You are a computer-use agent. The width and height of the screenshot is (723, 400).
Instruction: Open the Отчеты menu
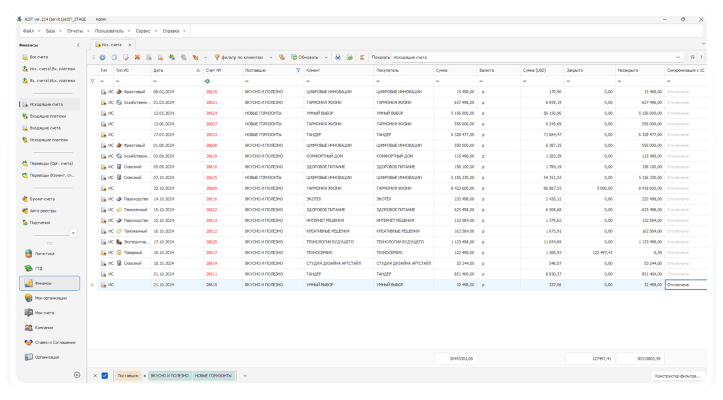(77, 31)
